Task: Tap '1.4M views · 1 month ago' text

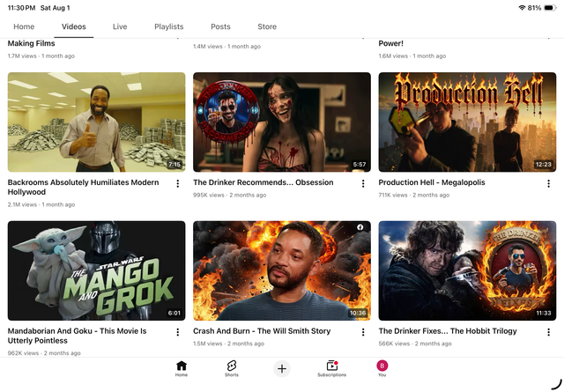Action: [x=226, y=47]
